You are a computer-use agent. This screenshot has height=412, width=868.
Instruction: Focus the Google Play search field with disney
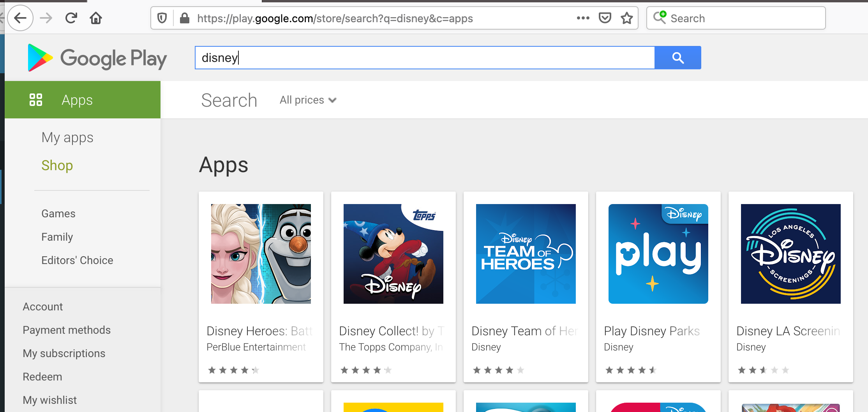425,58
